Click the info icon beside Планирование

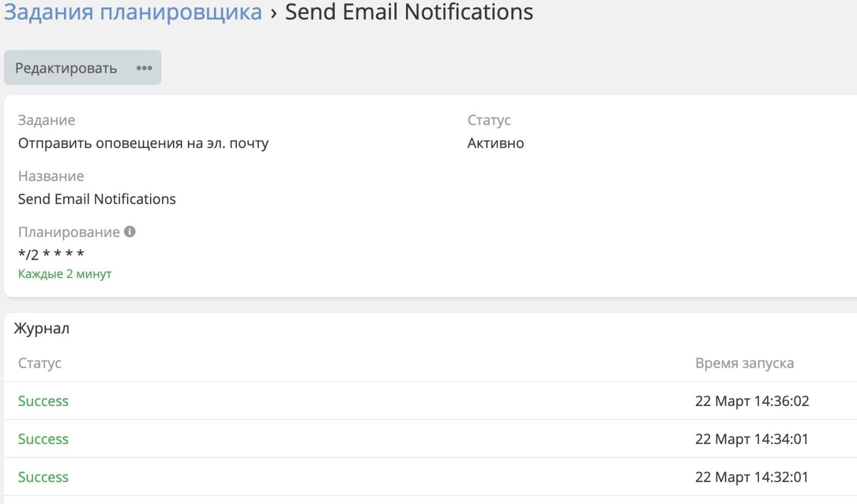(x=130, y=232)
